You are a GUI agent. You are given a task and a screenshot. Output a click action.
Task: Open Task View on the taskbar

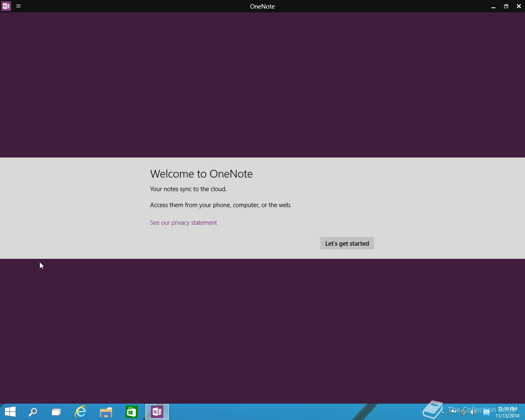pyautogui.click(x=56, y=412)
